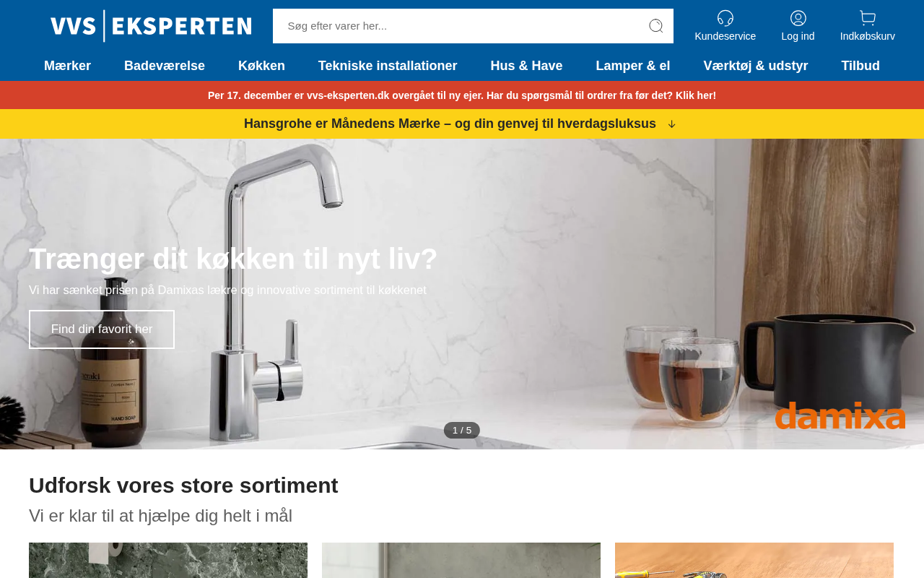Click the search magnifier icon

click(655, 26)
